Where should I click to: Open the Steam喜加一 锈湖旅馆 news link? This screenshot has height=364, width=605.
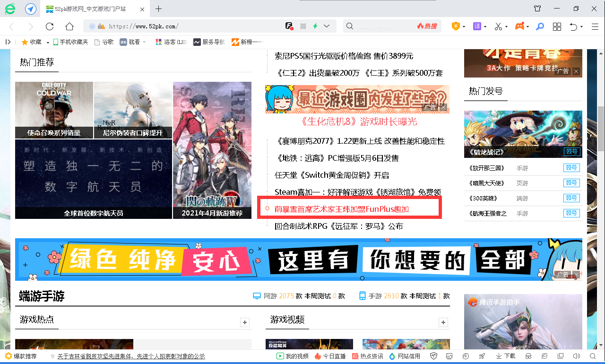point(358,192)
